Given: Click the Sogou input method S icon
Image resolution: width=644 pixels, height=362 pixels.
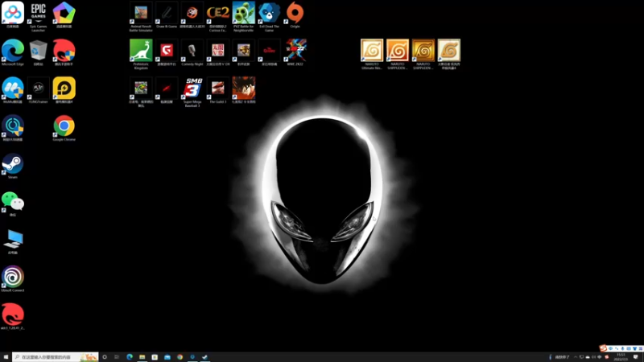Looking at the screenshot, I should [603, 348].
